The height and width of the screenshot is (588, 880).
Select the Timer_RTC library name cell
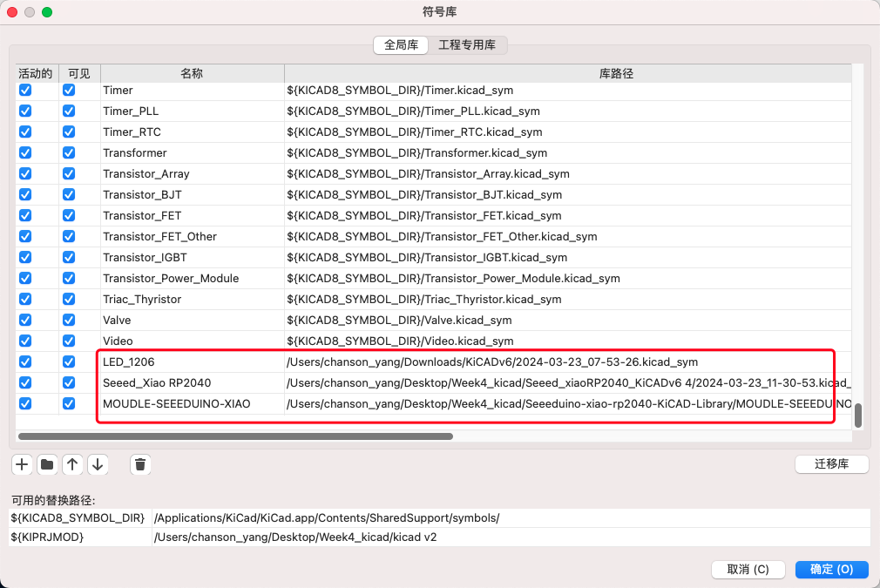click(x=192, y=132)
